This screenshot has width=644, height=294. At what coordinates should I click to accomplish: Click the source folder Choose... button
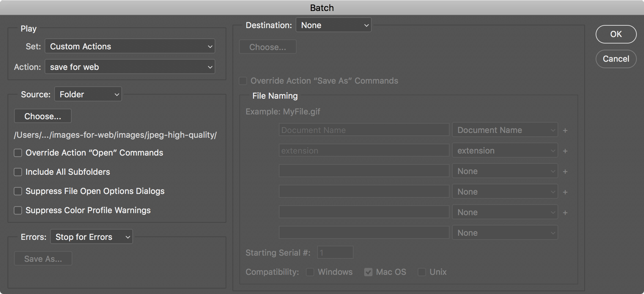(43, 116)
